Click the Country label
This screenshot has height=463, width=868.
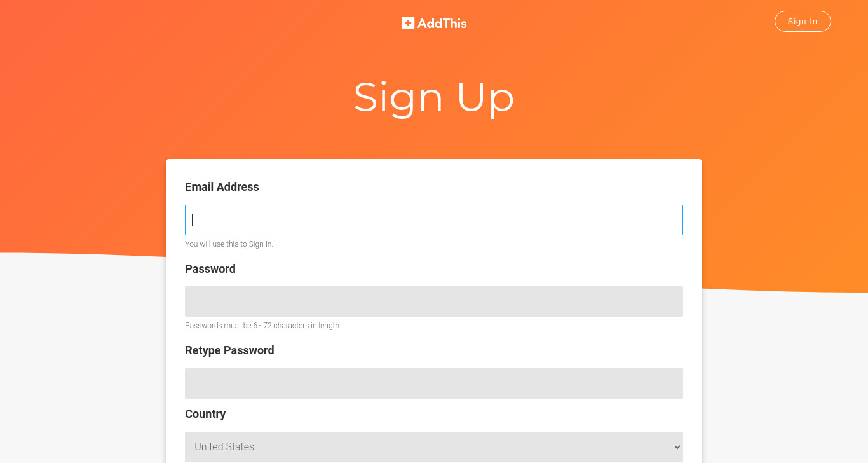pos(205,414)
